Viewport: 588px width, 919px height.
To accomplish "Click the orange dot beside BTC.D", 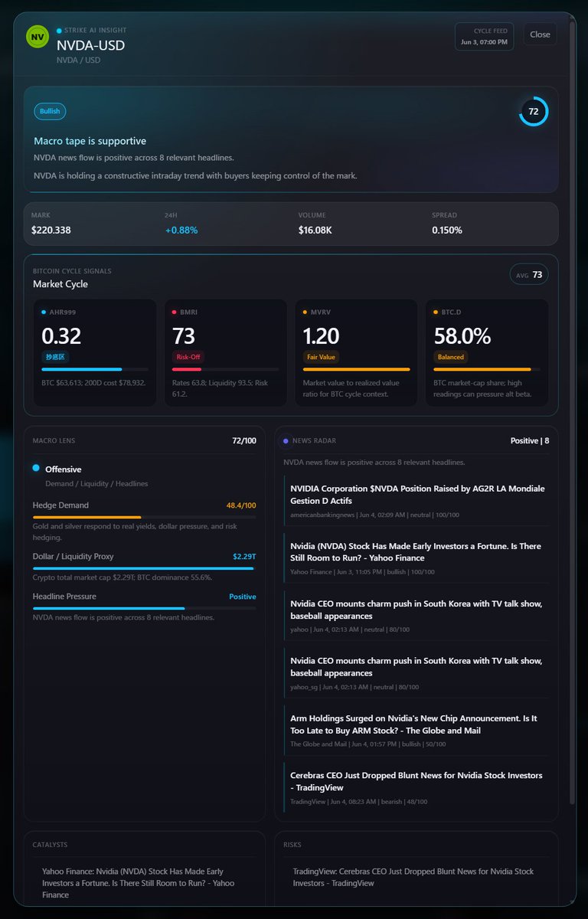I will tap(436, 312).
